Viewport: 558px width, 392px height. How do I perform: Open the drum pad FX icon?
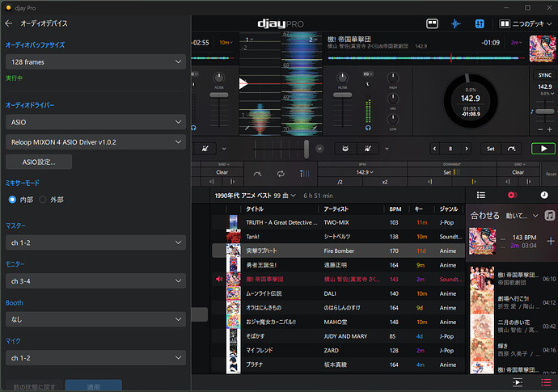(345, 149)
